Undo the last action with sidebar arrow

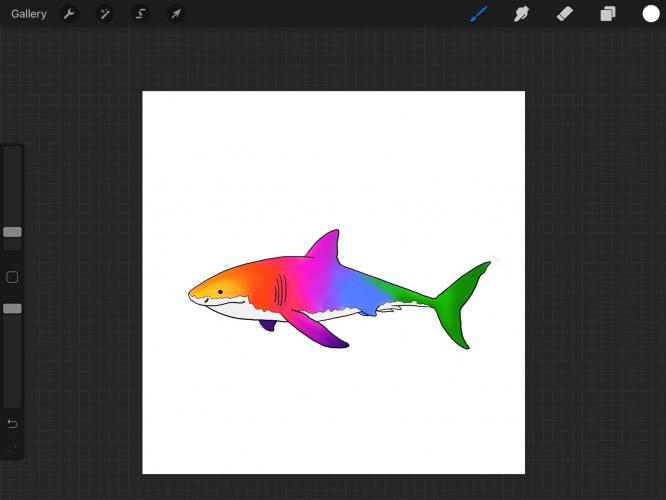click(12, 423)
